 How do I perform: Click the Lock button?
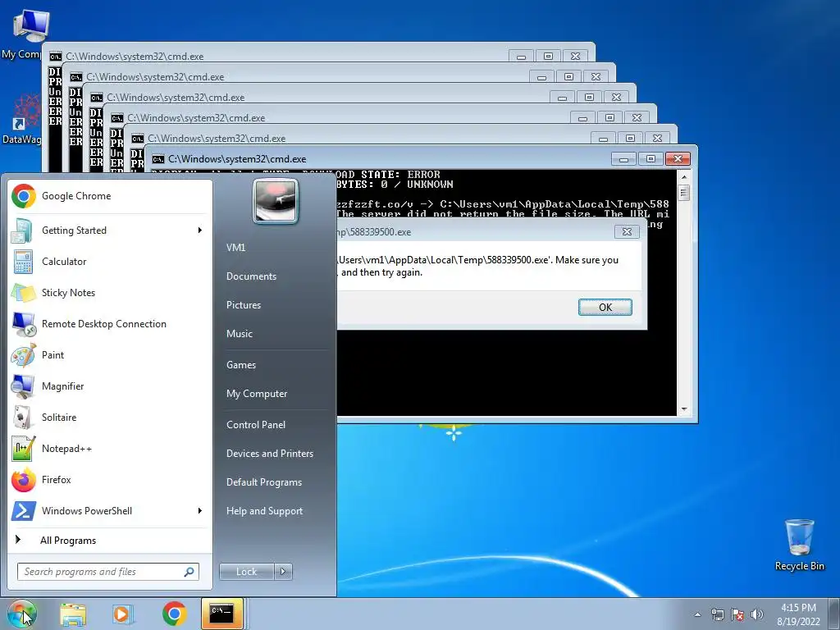[x=247, y=572]
